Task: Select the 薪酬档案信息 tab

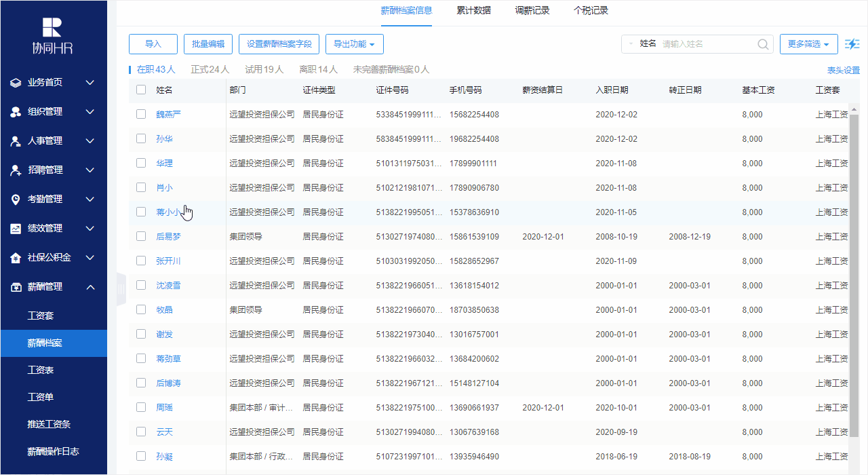Action: [x=406, y=11]
